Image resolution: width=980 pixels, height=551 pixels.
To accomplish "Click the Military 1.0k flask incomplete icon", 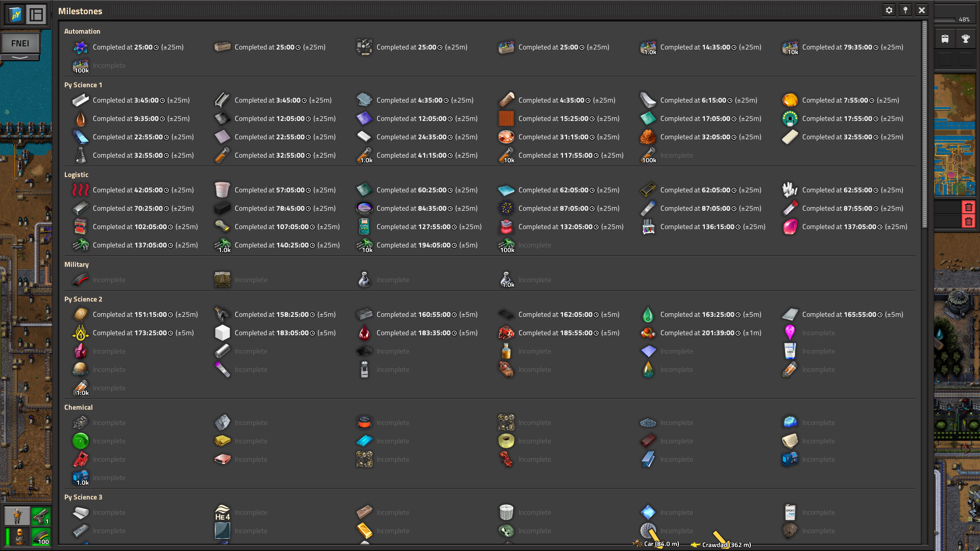I will tap(506, 280).
